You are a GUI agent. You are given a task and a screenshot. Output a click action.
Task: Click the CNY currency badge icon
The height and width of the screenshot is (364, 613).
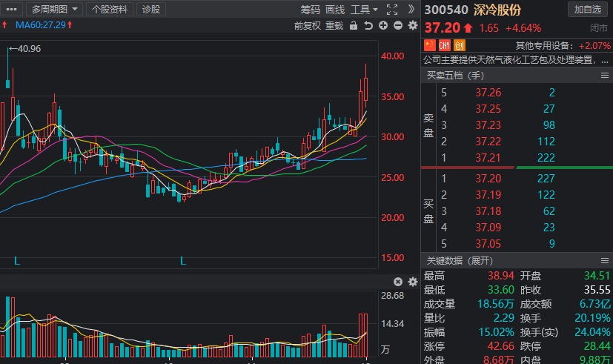pos(445,45)
